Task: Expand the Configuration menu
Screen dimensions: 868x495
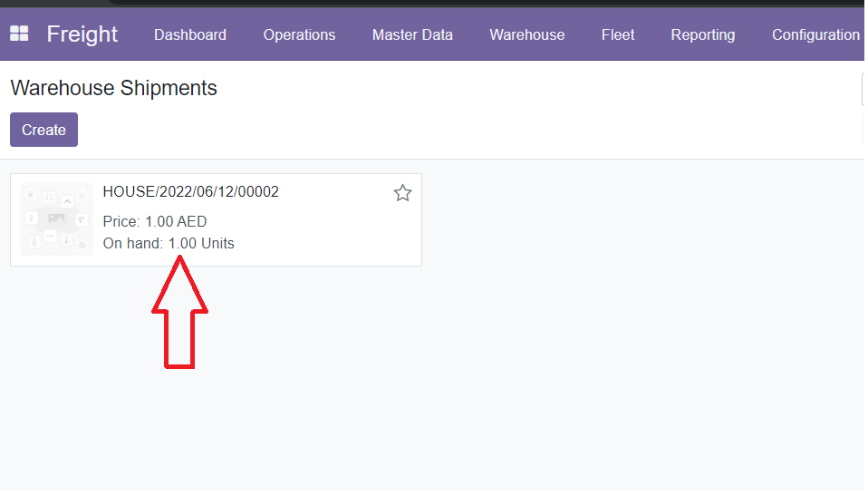Action: click(815, 35)
